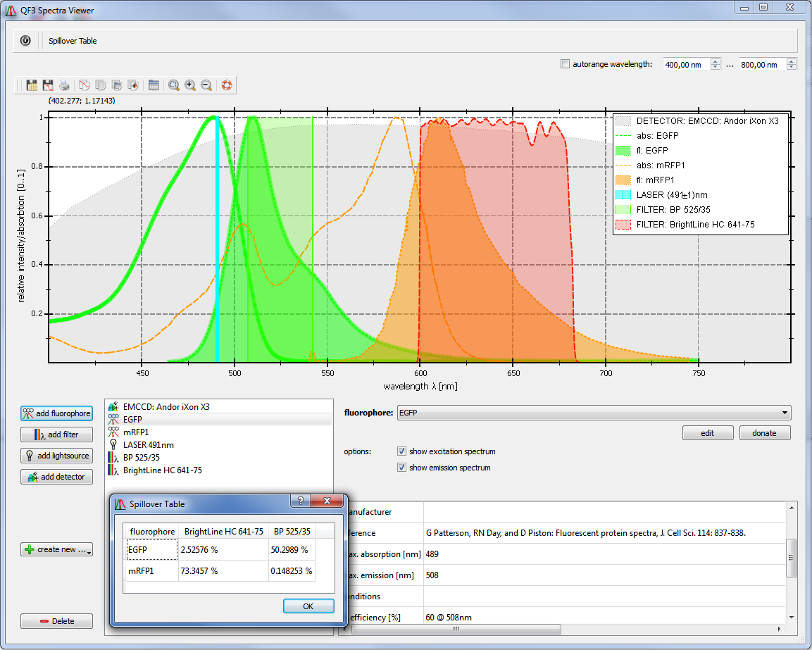Open the create new ... dropdown
The height and width of the screenshot is (650, 812).
pos(56,549)
